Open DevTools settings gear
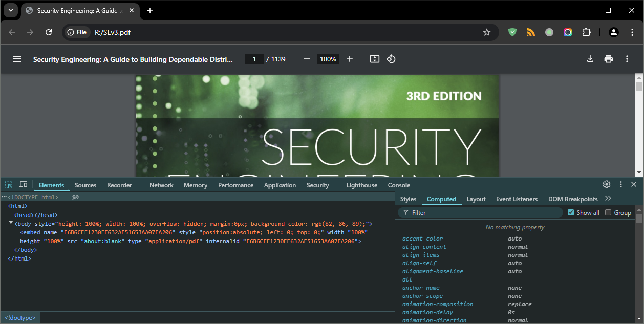The image size is (644, 324). pos(607,184)
